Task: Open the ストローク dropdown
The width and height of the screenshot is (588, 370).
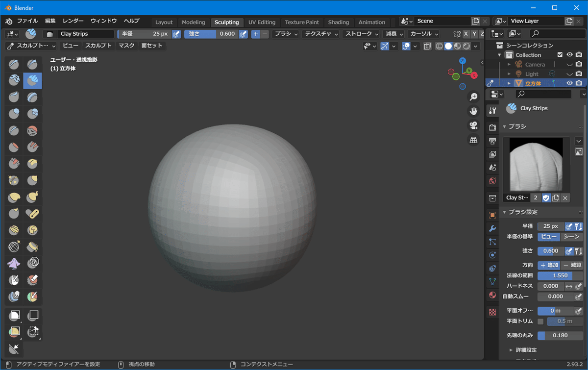Action: click(362, 34)
